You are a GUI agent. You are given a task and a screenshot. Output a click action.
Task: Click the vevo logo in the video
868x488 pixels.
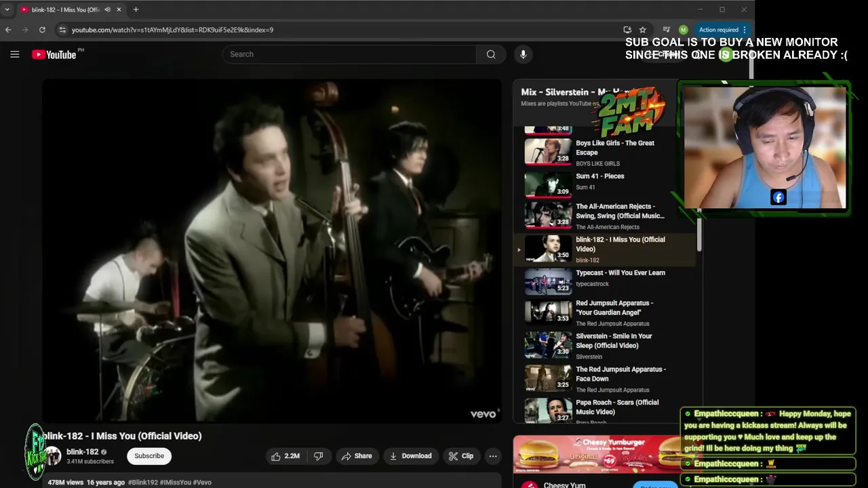(484, 413)
